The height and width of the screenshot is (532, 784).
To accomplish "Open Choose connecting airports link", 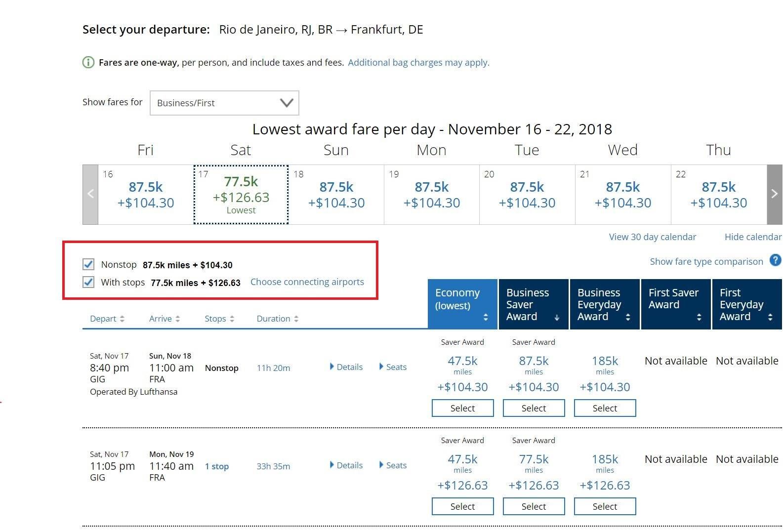I will (x=307, y=282).
